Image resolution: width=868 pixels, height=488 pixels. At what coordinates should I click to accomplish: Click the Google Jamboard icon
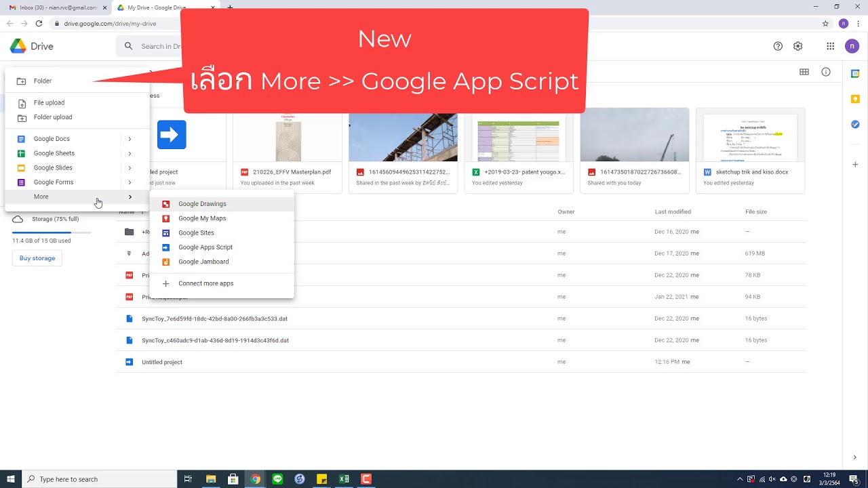(165, 262)
